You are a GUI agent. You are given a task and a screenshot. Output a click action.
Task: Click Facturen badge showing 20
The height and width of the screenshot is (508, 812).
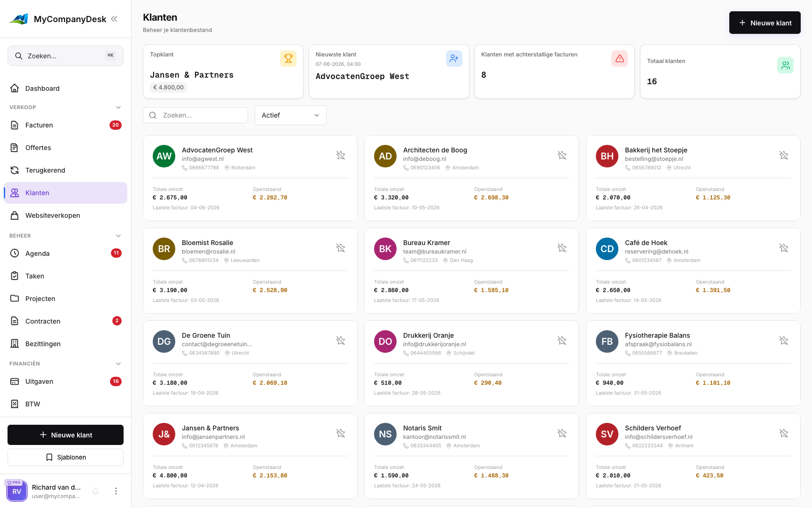click(x=116, y=125)
